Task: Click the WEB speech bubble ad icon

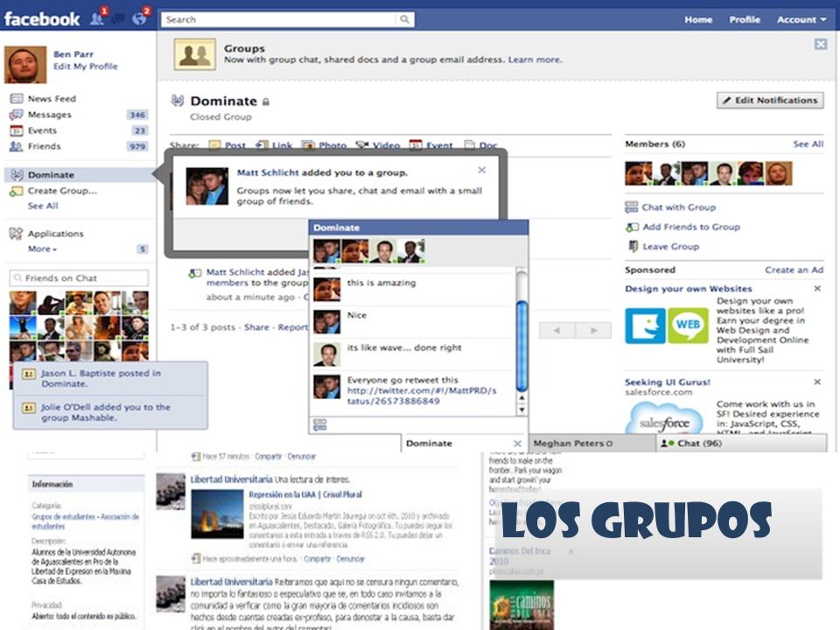Action: tap(689, 325)
